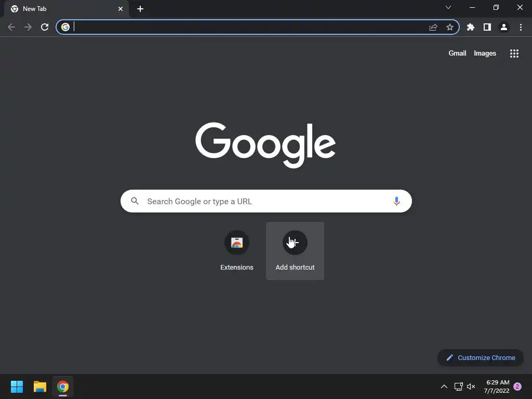The width and height of the screenshot is (532, 399).
Task: Open Gmail link
Action: point(457,54)
